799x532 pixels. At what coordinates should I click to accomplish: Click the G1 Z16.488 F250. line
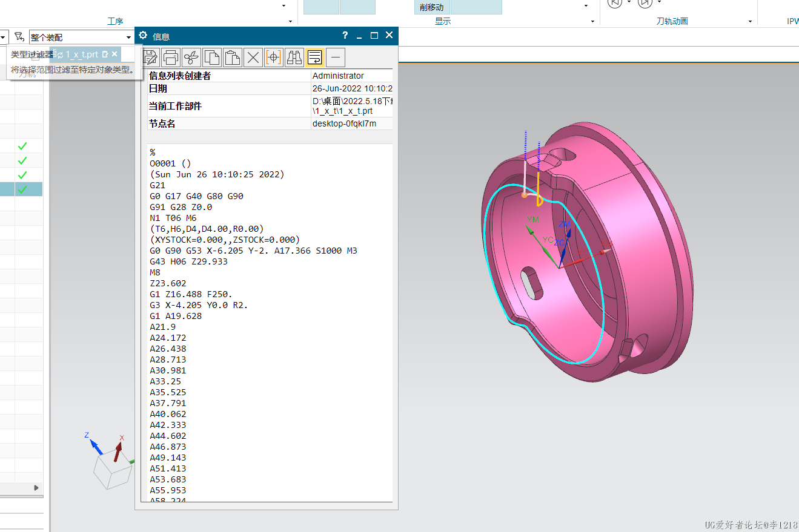point(191,294)
